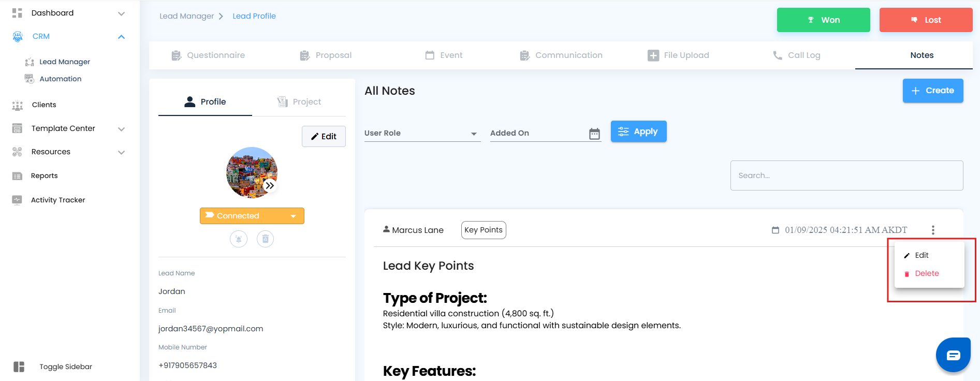Viewport: 980px width, 381px height.
Task: Mark the lead as Won
Action: [x=823, y=20]
